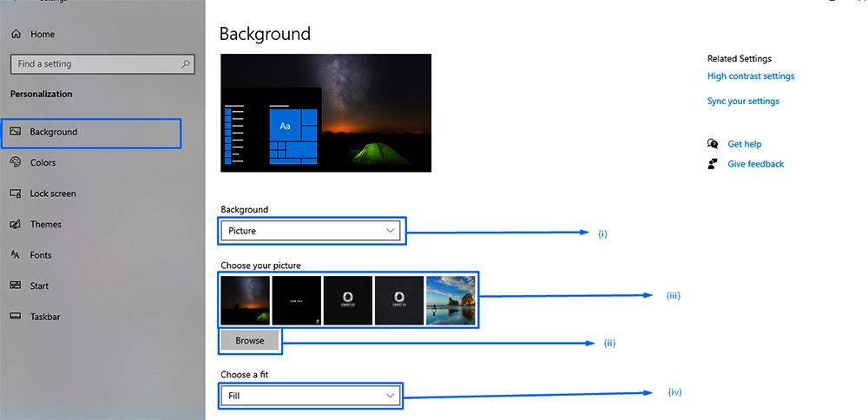
Task: Click the Get help chat icon
Action: pos(713,144)
